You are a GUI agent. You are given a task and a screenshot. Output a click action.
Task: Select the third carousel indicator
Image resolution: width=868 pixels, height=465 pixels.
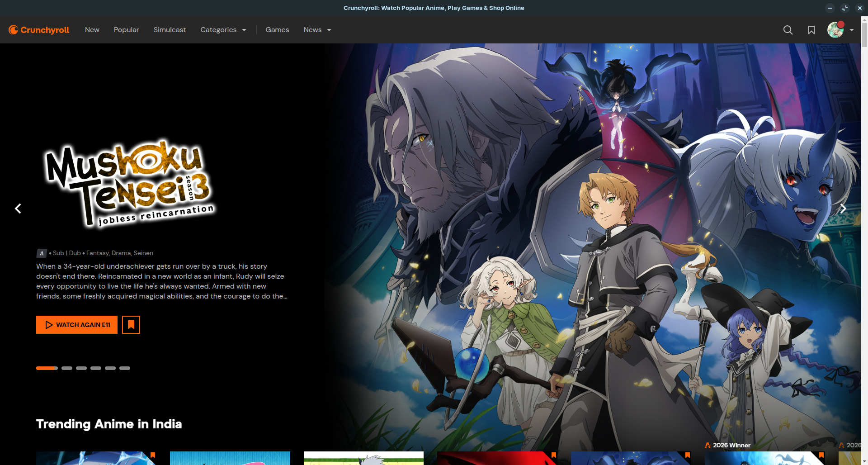81,368
